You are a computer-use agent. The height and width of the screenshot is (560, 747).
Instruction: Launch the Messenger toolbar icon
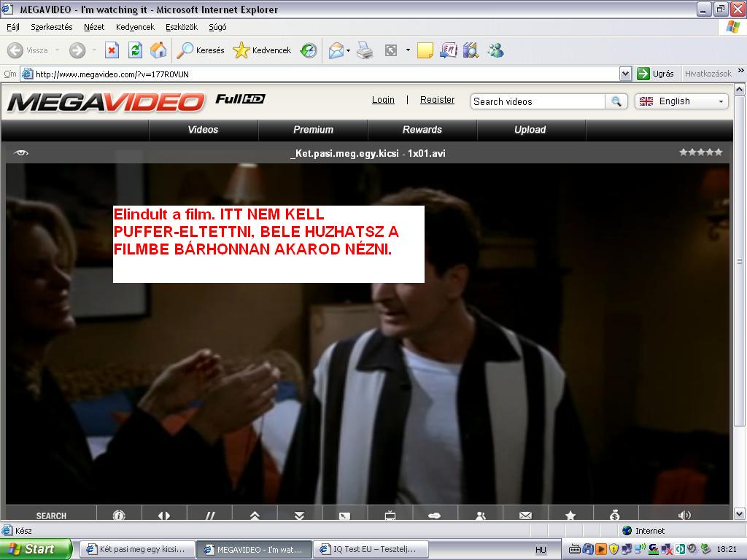(495, 50)
